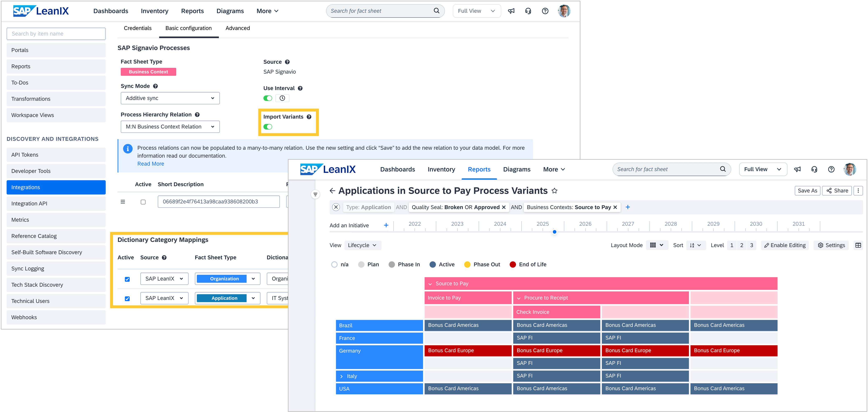
Task: Click the filter collapse icon left of report title
Action: [x=315, y=194]
